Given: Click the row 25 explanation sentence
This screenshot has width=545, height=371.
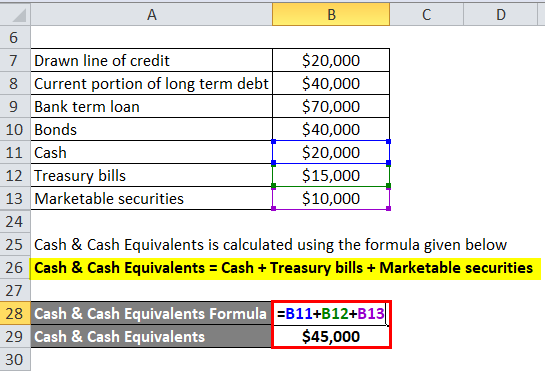Looking at the screenshot, I should tap(270, 245).
